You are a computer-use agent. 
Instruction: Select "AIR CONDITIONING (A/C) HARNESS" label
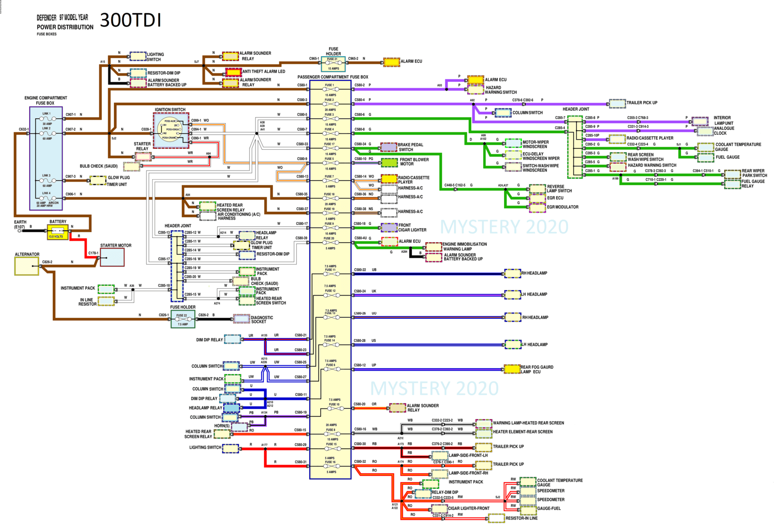coord(238,216)
